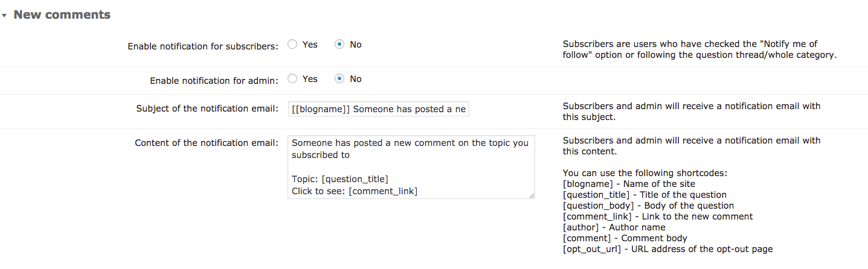Click the [comment] - Comment body shortcode line
This screenshot has height=269, width=868.
point(625,238)
